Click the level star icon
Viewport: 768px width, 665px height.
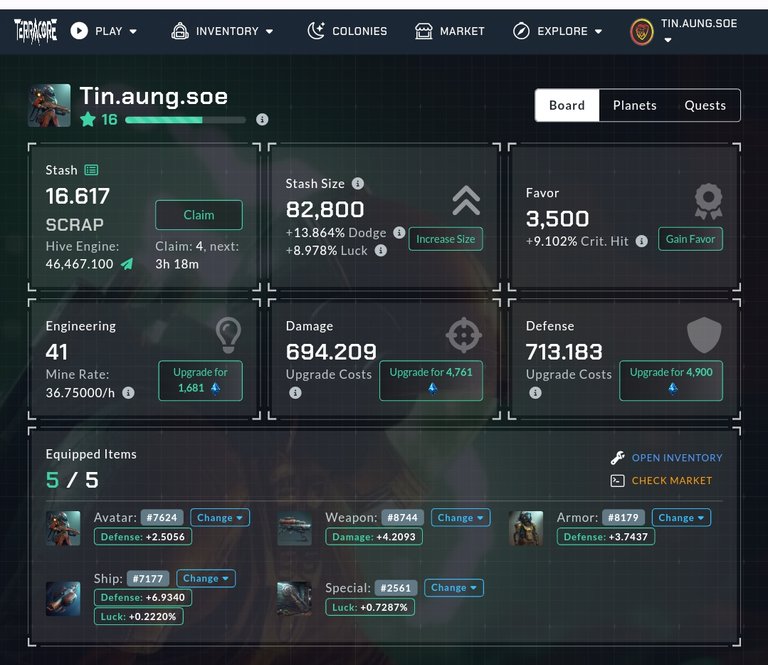88,119
